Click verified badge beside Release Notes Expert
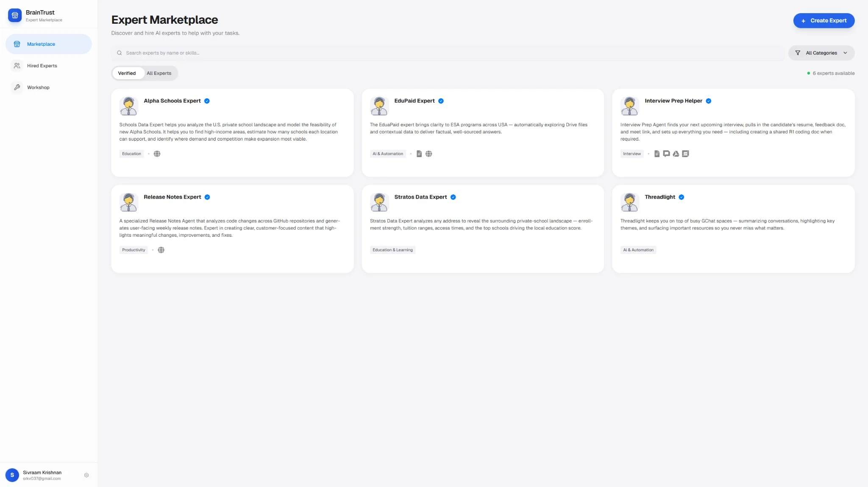 pos(207,197)
